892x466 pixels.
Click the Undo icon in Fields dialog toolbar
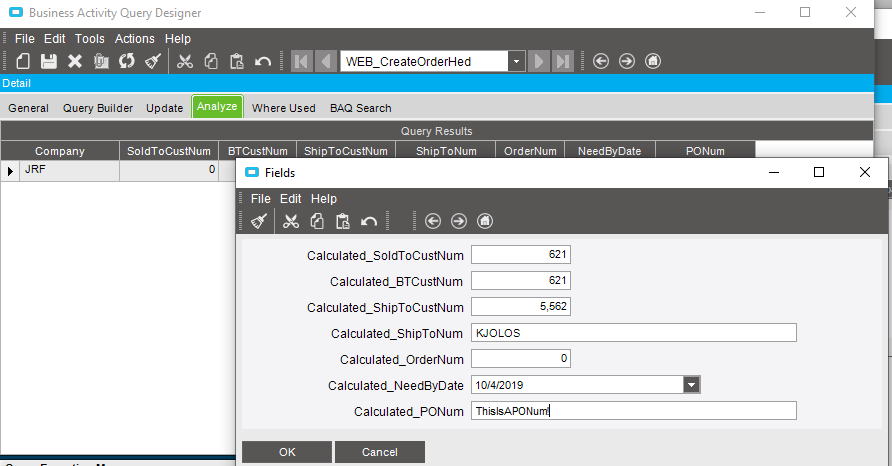point(368,221)
